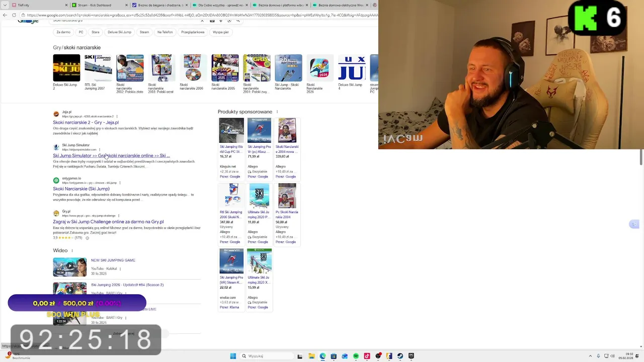Apply the Za darmo filter chip

coord(63,32)
